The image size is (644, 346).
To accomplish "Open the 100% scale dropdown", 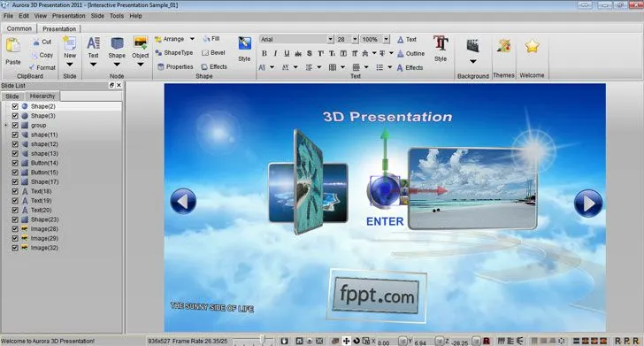I will [387, 39].
